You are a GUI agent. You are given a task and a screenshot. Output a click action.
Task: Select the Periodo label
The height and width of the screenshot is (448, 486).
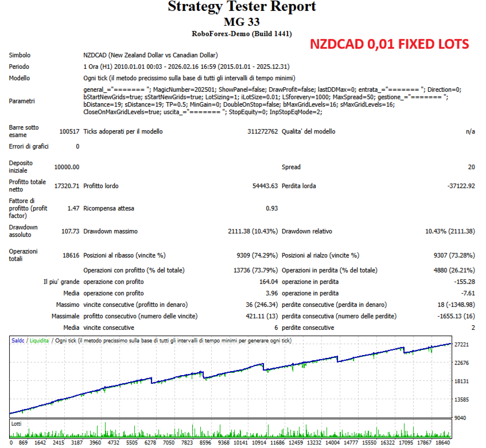pyautogui.click(x=19, y=67)
